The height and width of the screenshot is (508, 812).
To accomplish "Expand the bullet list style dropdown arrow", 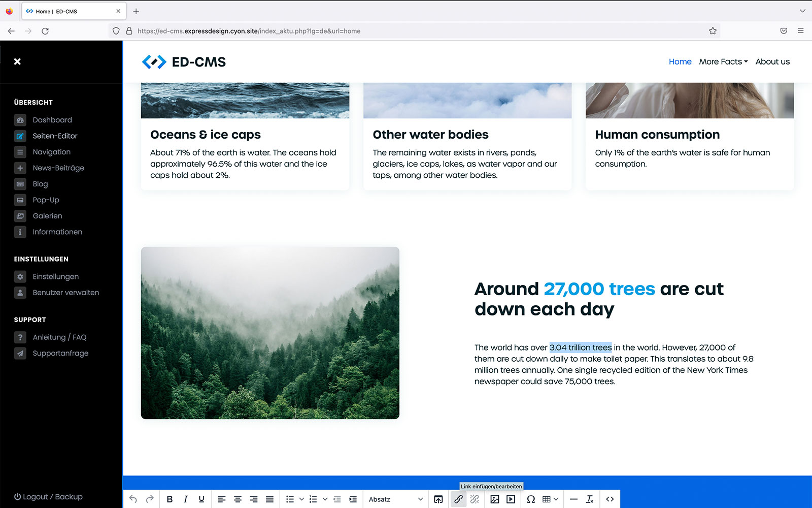I will tap(301, 499).
